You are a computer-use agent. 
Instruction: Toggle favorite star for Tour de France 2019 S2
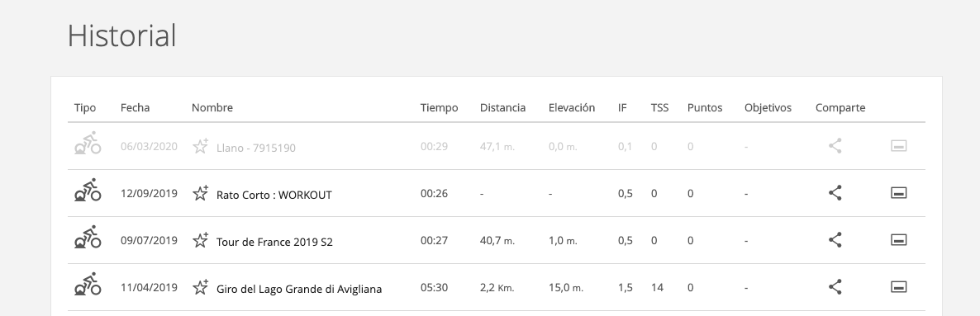[200, 240]
